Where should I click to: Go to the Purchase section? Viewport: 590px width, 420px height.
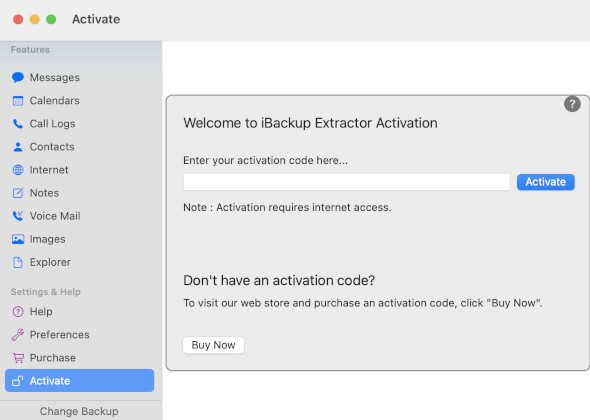click(x=53, y=358)
